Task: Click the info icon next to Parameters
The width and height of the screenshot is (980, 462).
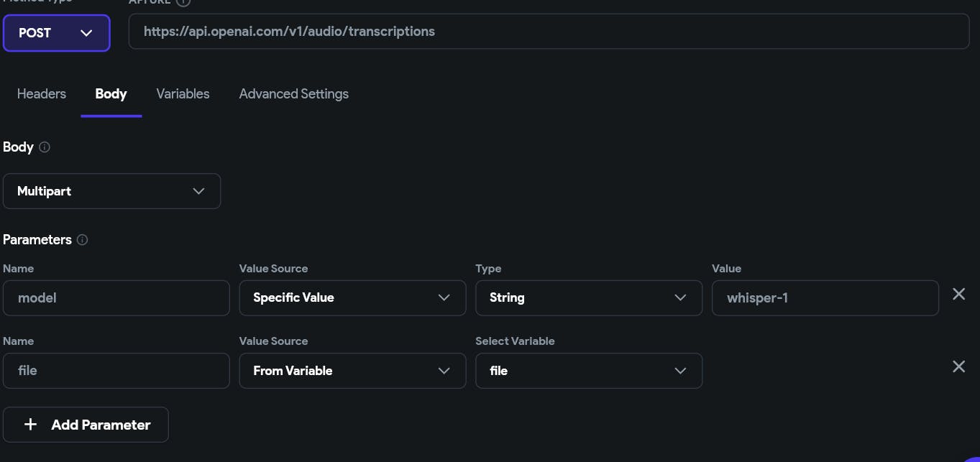Action: [x=82, y=240]
